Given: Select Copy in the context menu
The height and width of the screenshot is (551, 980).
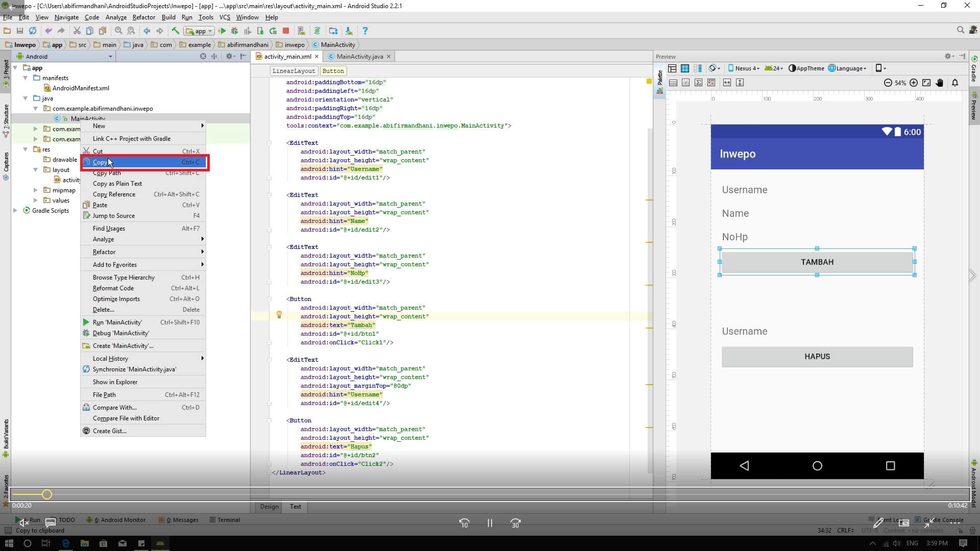Looking at the screenshot, I should 100,162.
